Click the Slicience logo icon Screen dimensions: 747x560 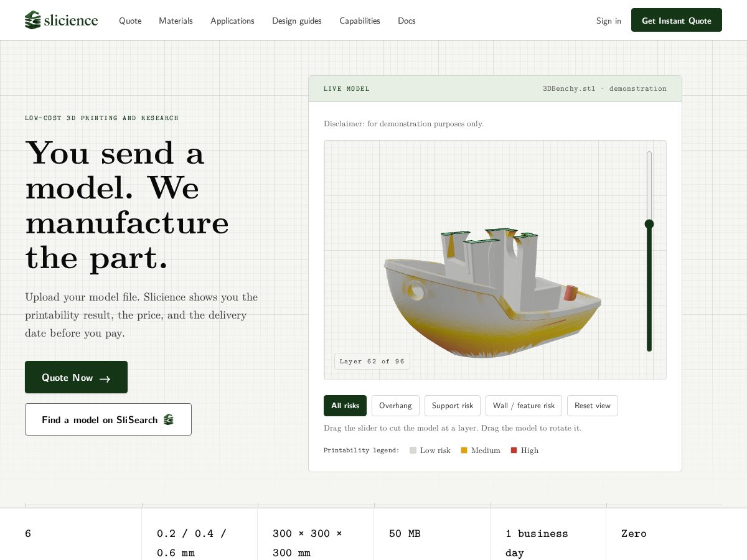tap(32, 20)
